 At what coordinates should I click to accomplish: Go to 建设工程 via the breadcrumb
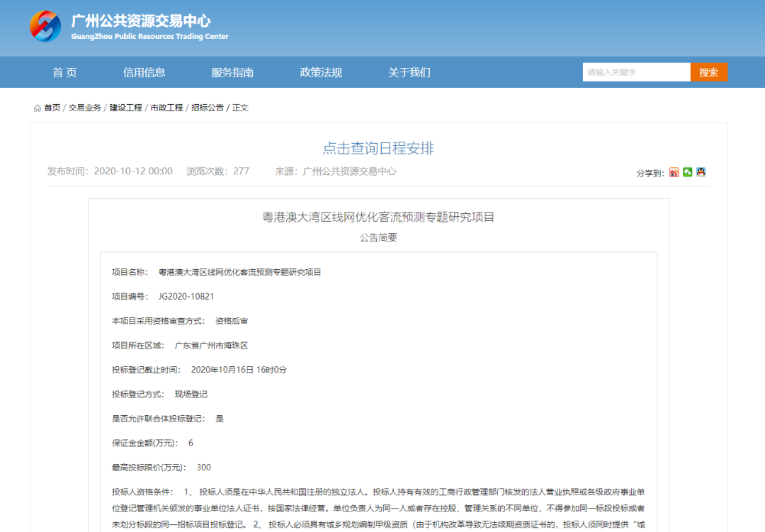coord(125,108)
